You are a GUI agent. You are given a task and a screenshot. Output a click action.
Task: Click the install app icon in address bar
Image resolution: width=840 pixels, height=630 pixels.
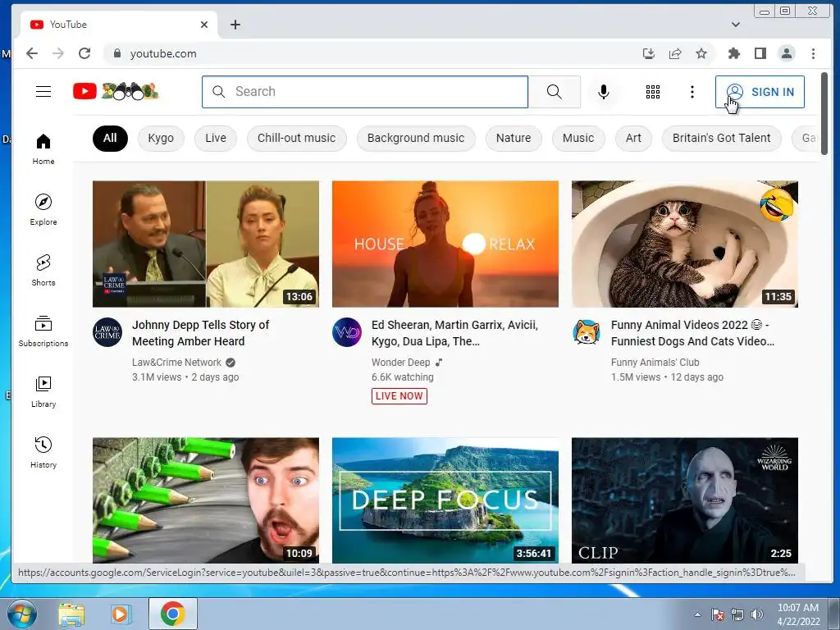click(x=649, y=53)
